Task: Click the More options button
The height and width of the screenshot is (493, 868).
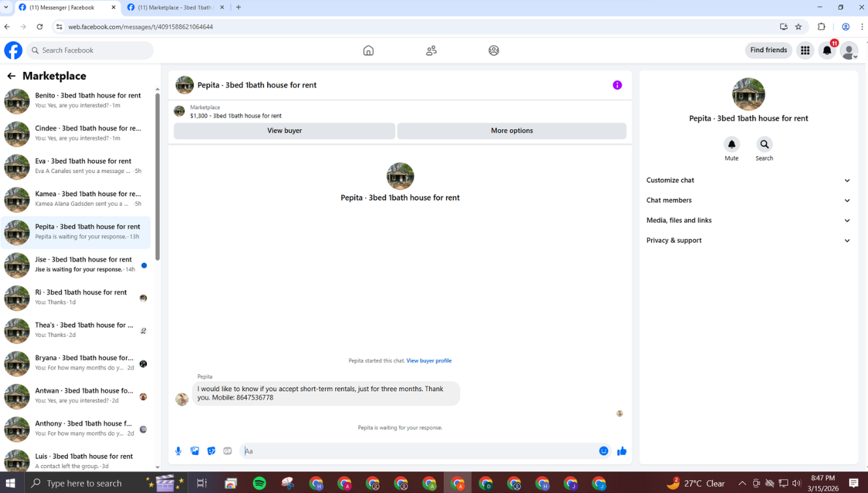Action: pos(511,131)
